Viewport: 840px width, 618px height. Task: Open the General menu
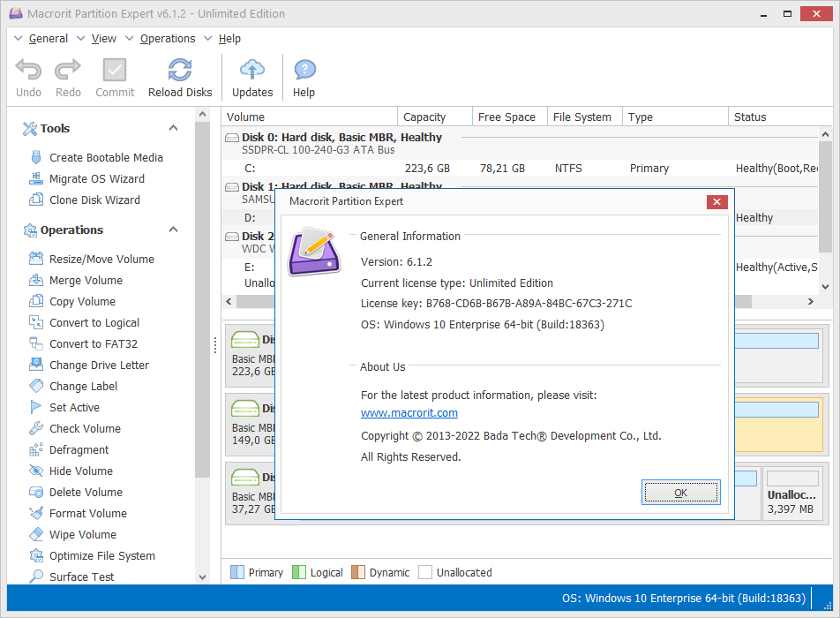(49, 39)
